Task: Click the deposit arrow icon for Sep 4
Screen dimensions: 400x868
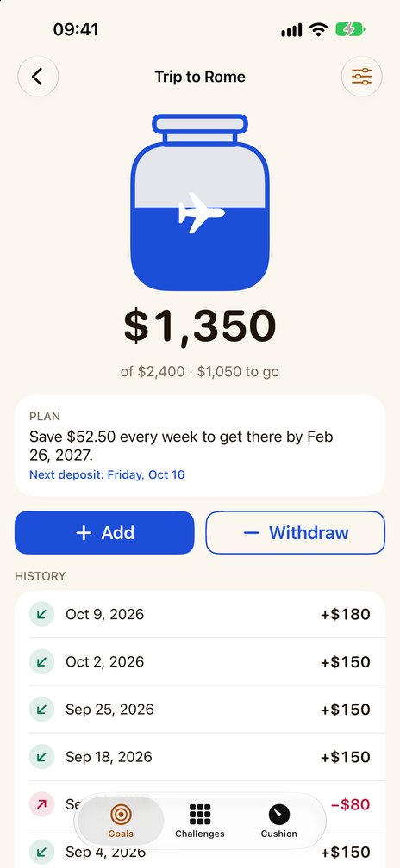Action: pos(41,852)
